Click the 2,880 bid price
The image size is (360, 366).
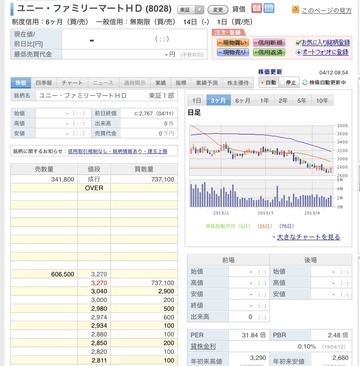click(99, 334)
